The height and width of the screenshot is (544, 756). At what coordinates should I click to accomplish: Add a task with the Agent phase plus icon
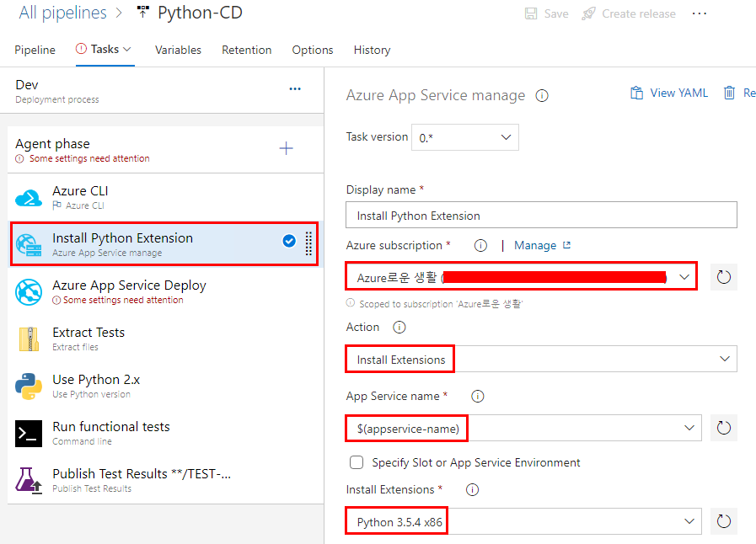click(286, 148)
